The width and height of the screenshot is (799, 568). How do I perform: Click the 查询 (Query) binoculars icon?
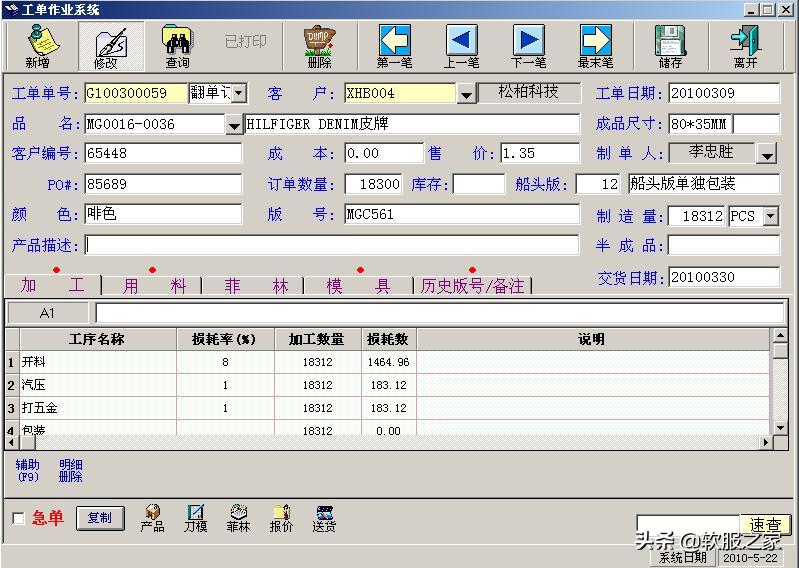point(177,46)
